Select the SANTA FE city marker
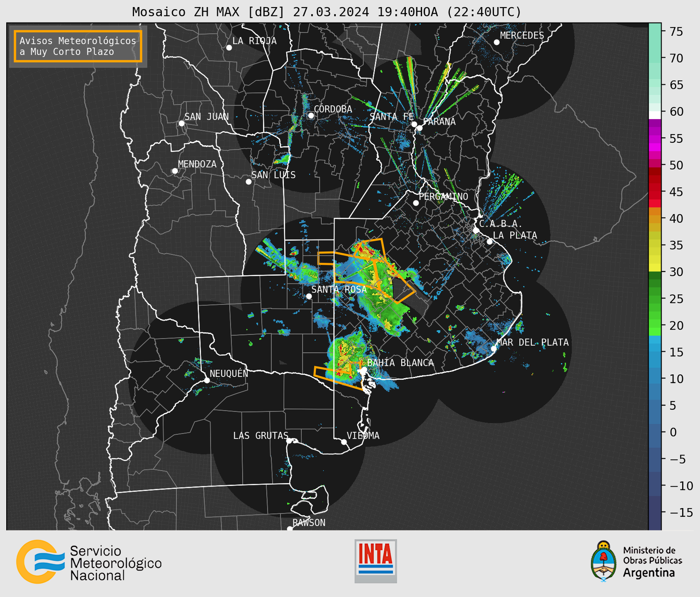 [414, 124]
